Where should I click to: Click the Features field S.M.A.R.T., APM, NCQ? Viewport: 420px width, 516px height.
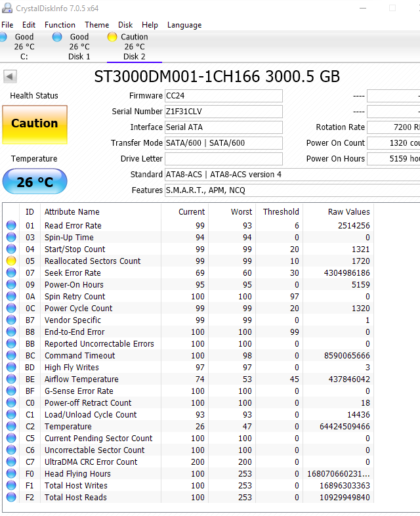[292, 190]
